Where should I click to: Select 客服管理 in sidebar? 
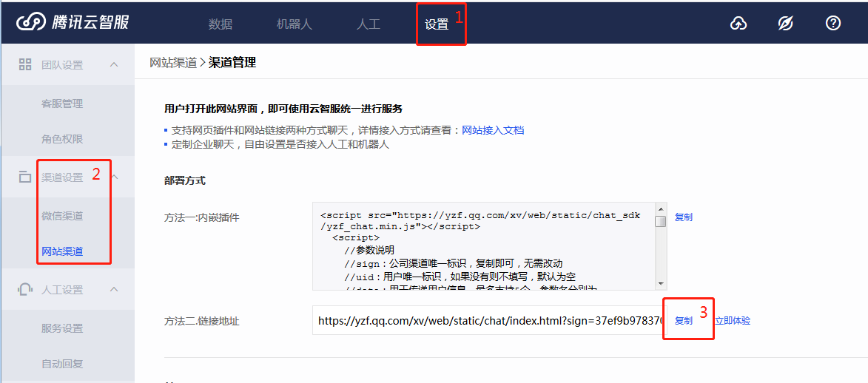62,104
